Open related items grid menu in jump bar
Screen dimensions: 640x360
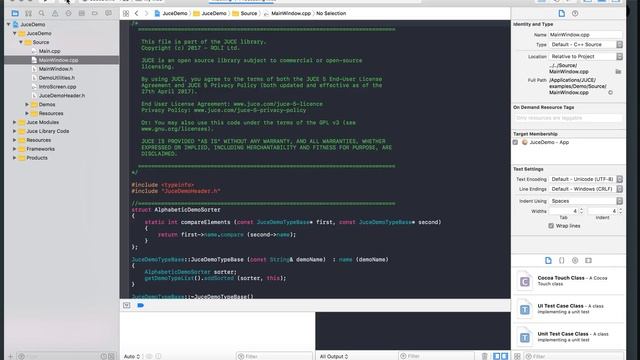pos(126,13)
